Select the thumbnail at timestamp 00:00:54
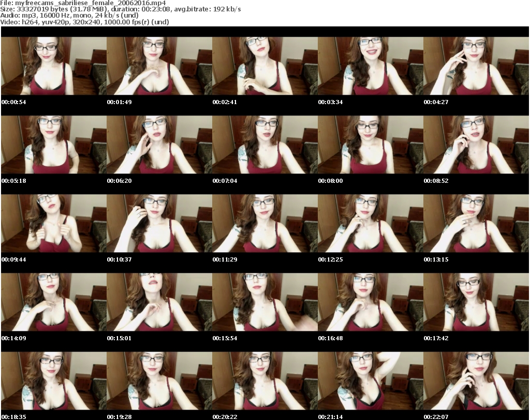 54,66
